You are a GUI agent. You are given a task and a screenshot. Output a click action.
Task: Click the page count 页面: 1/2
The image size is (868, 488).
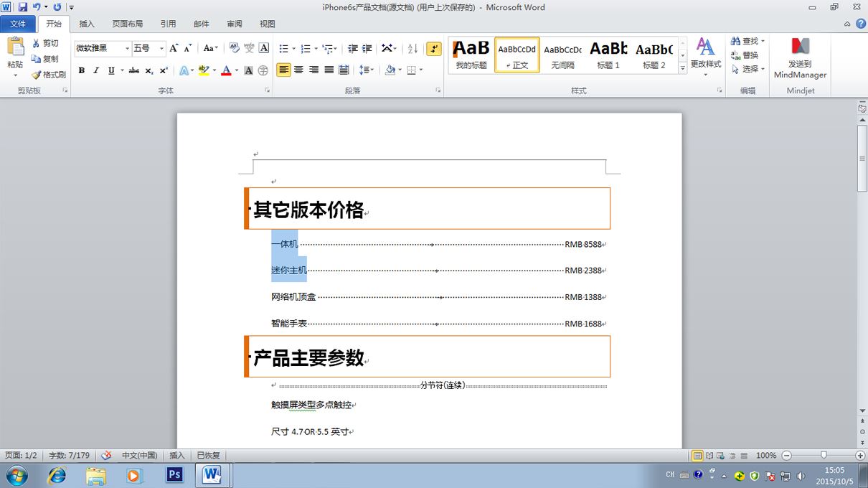click(x=21, y=455)
